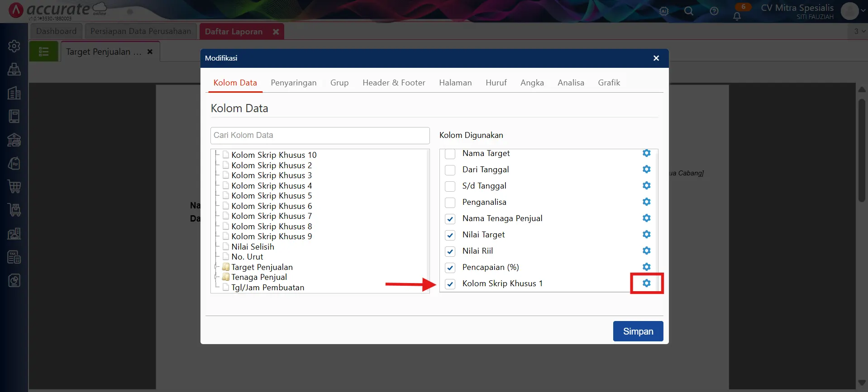Go to the Dashboard tab
Viewport: 868px width, 392px height.
tap(57, 31)
